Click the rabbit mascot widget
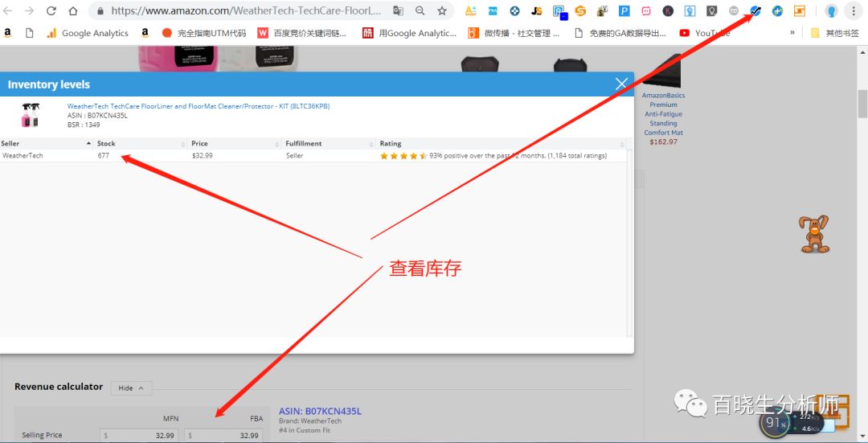Viewport: 868px width, 443px height. click(813, 234)
